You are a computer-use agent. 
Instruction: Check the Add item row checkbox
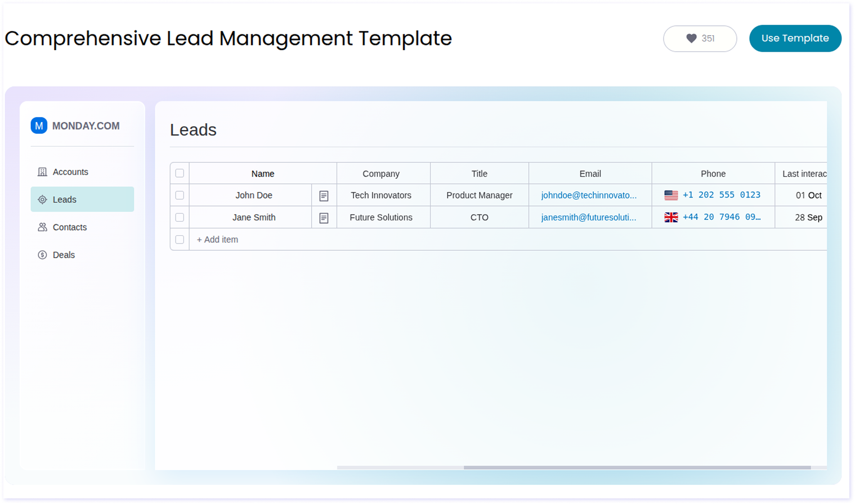click(180, 240)
